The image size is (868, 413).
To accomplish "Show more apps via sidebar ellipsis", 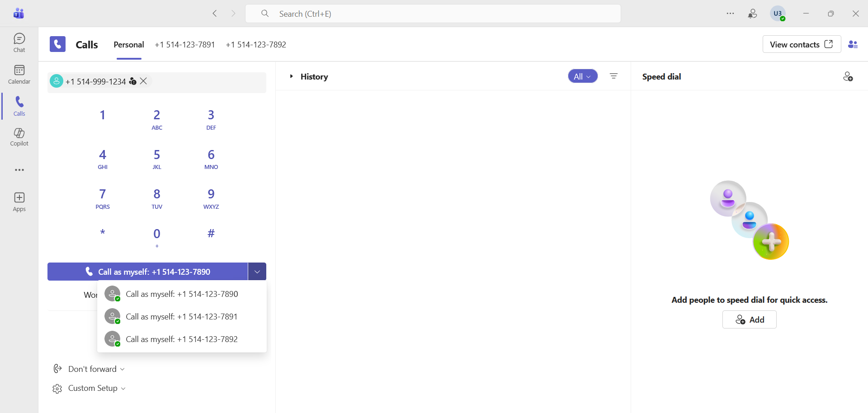I will [x=19, y=170].
